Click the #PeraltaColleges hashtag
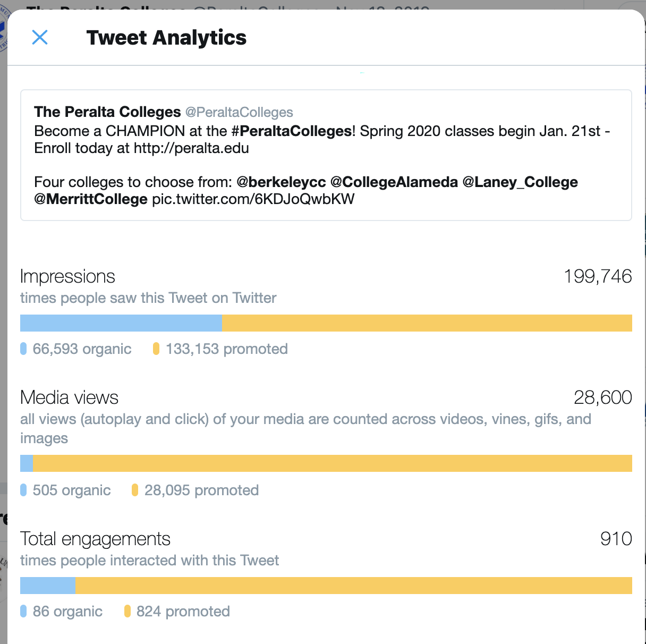 point(292,131)
